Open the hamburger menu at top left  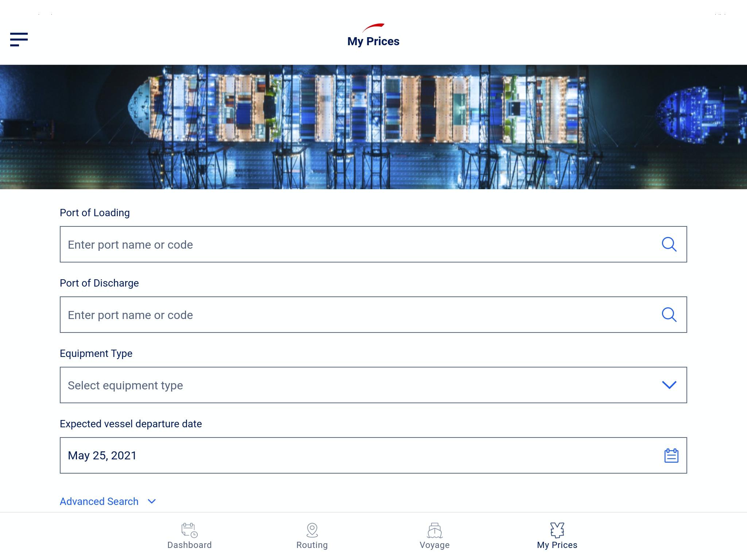point(19,39)
